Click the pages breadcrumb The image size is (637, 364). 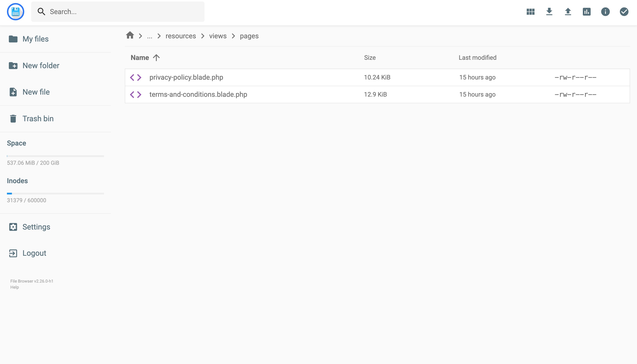coord(249,36)
